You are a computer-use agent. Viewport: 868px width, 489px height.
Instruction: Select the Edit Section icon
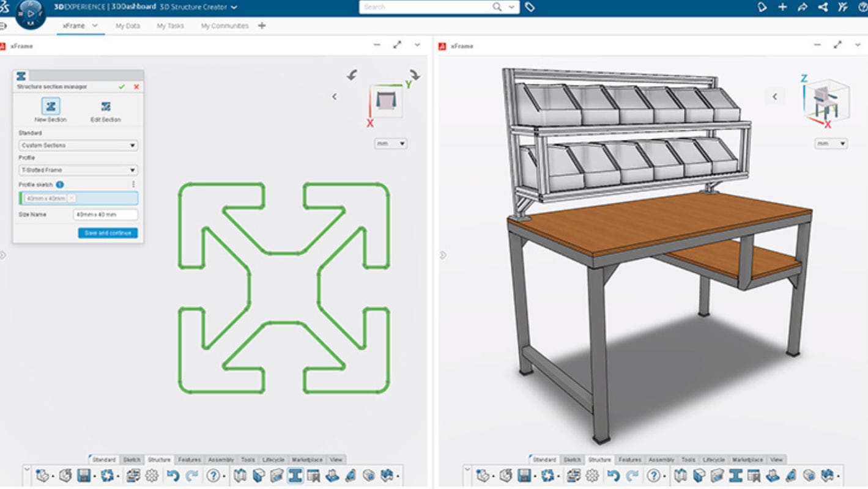(x=106, y=106)
